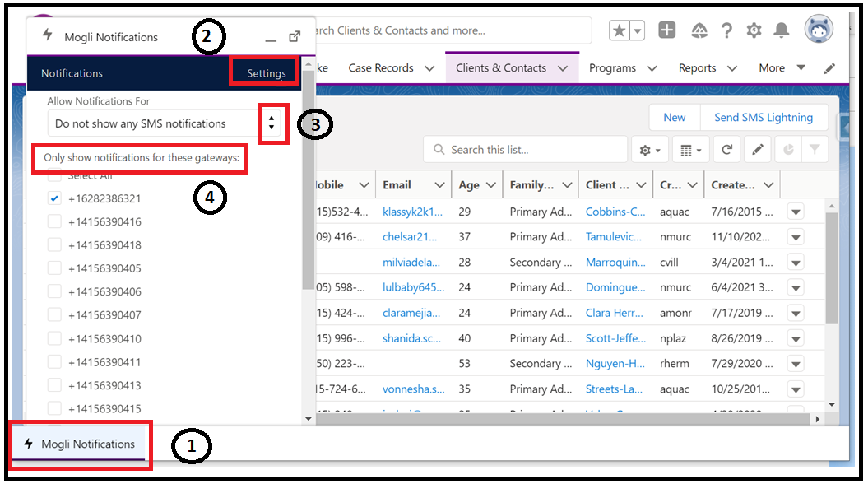Refresh the list view

(x=726, y=150)
